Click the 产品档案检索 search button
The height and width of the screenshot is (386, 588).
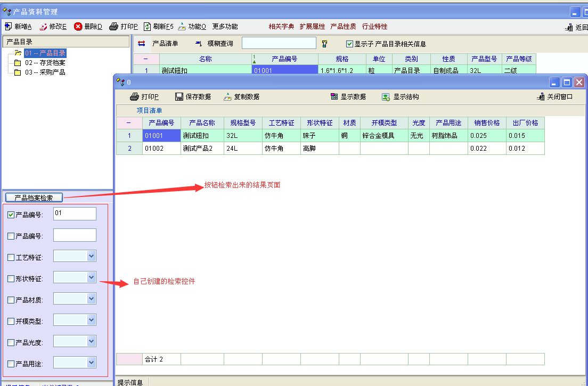(34, 198)
